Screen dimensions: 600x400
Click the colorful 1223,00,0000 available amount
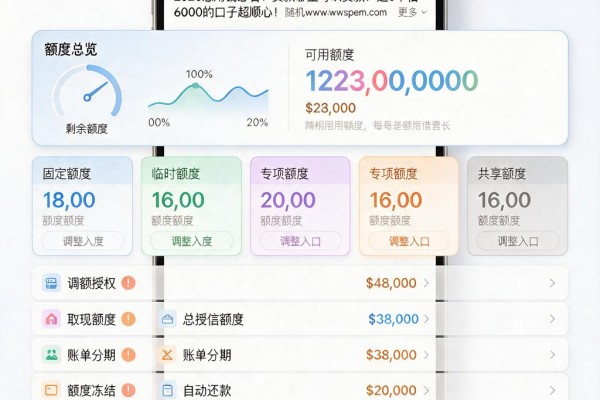(x=392, y=81)
